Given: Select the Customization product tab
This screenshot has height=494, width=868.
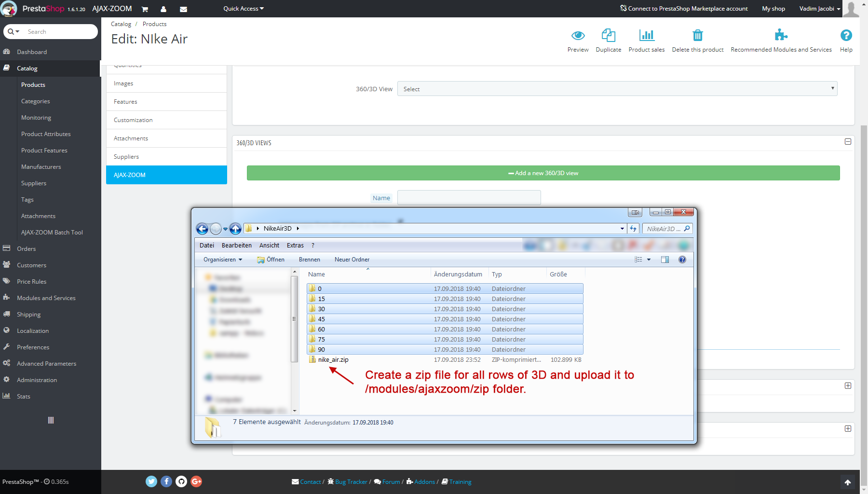Looking at the screenshot, I should coord(166,120).
